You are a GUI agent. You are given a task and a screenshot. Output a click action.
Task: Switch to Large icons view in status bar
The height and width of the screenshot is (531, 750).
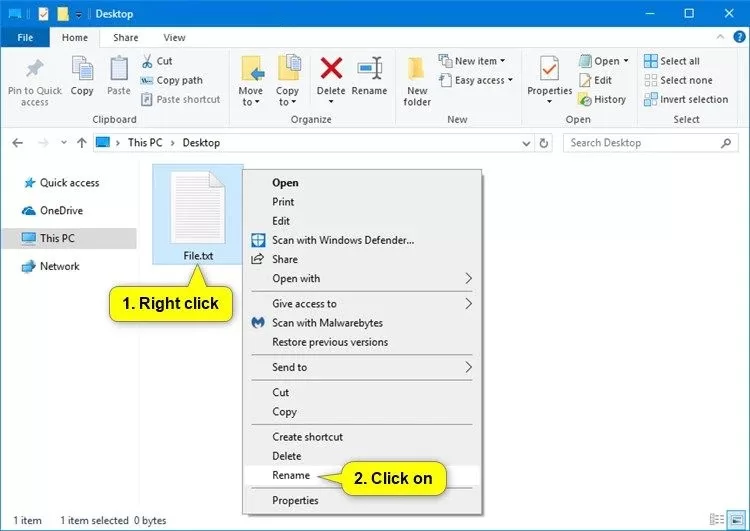click(x=736, y=519)
